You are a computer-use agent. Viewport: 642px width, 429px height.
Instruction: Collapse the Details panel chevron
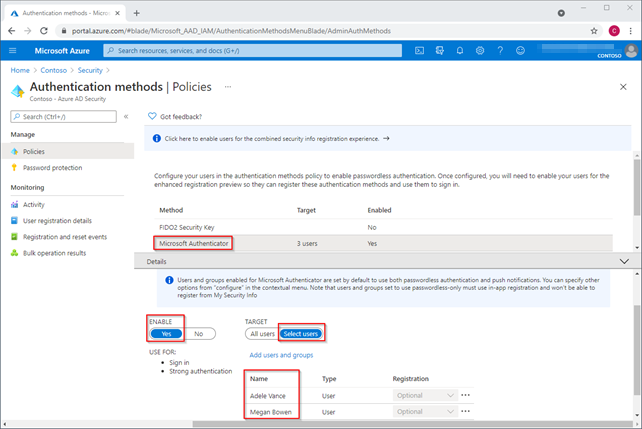624,261
